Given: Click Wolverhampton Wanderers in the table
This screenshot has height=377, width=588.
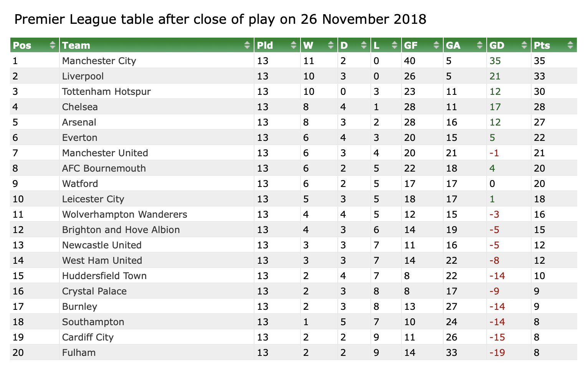Looking at the screenshot, I should [125, 214].
